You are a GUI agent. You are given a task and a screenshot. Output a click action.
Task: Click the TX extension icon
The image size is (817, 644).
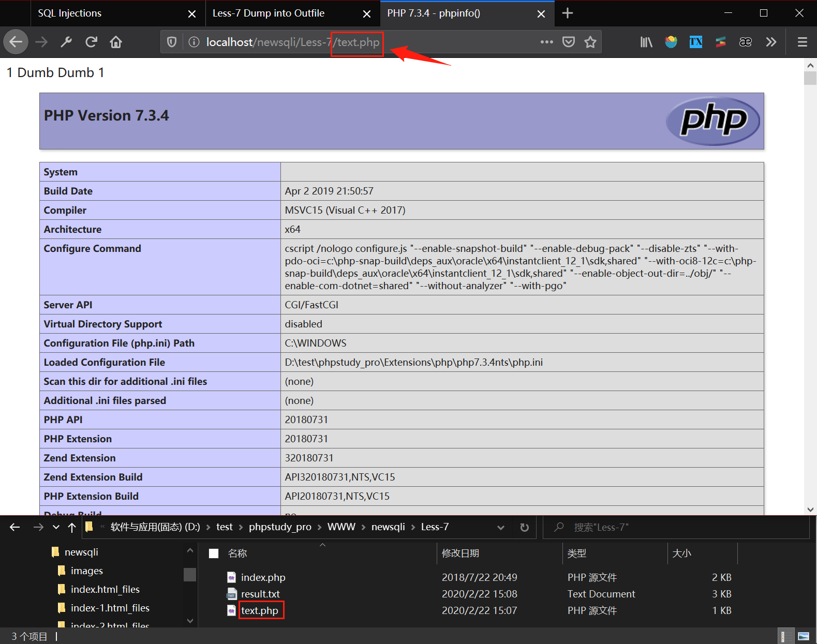(x=696, y=42)
